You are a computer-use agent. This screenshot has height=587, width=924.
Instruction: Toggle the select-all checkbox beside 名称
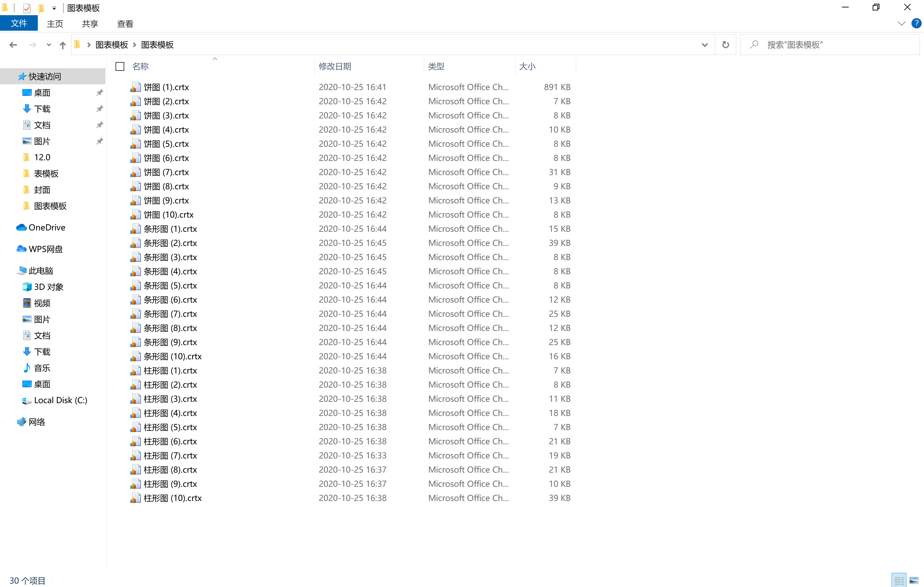(120, 66)
